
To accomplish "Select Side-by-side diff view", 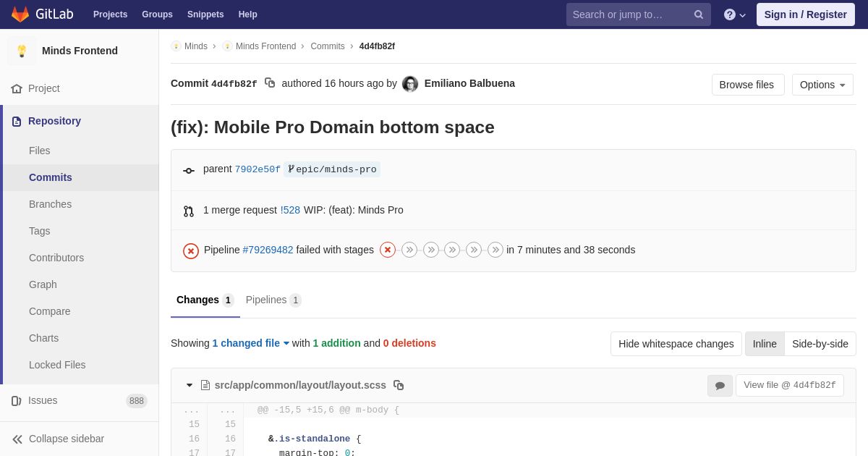I will point(820,344).
